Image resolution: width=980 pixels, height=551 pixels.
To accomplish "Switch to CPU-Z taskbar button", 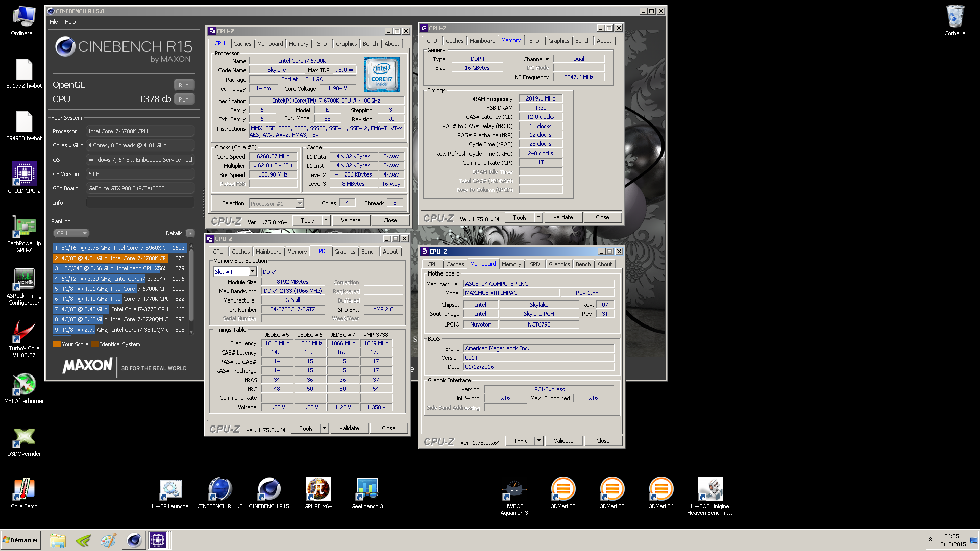I will [x=158, y=540].
